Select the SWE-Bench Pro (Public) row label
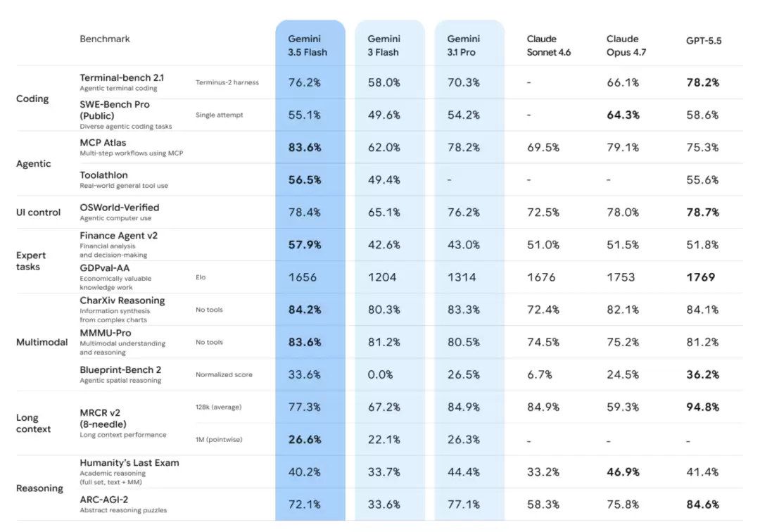 click(115, 110)
